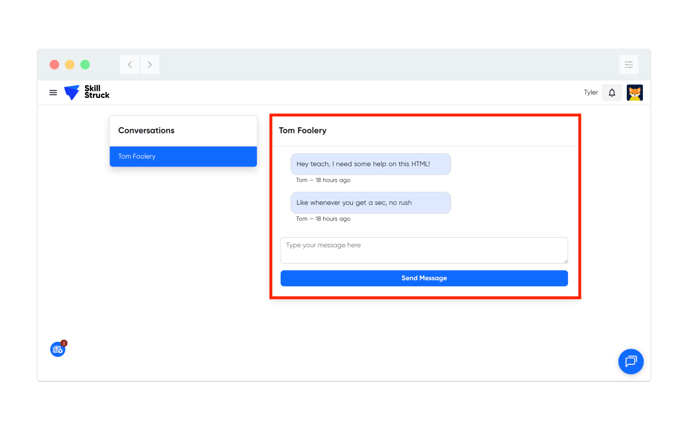Open the fox avatar profile menu
Image resolution: width=688 pixels, height=430 pixels.
tap(634, 93)
